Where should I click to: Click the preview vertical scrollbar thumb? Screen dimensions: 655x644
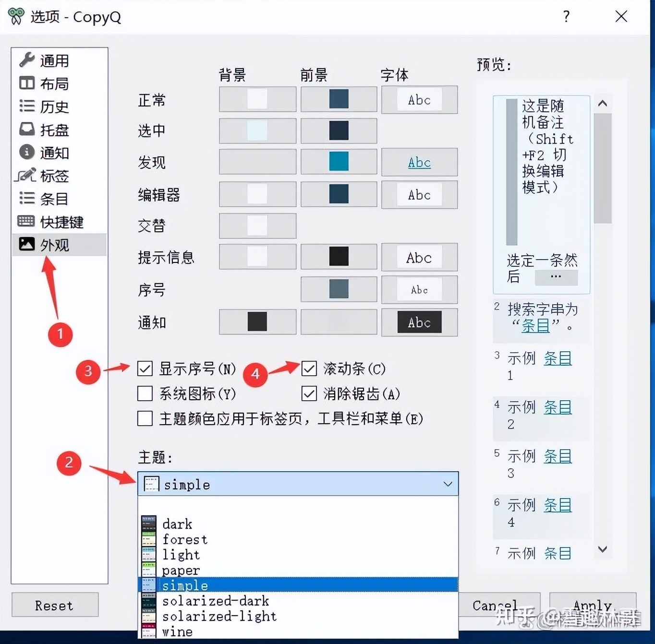pyautogui.click(x=603, y=168)
